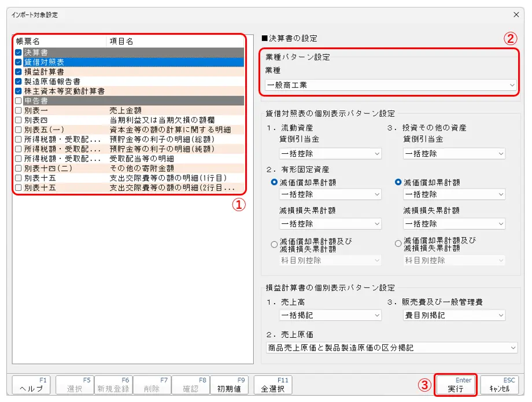Uncheck the 決算書 checkbox
The width and height of the screenshot is (532, 402).
[19, 53]
